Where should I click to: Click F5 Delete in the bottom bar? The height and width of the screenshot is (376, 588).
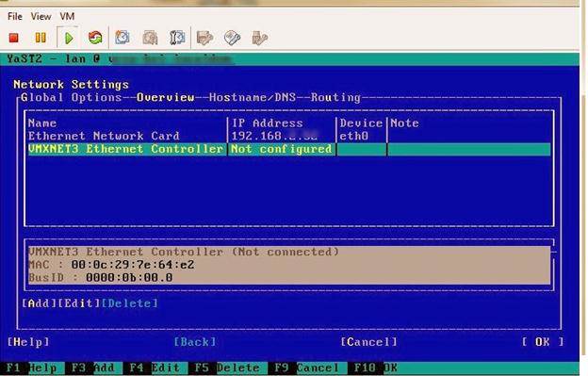(227, 368)
